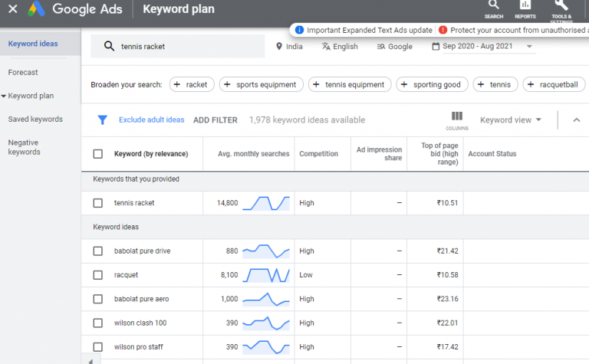
Task: Click the trend sparkline for babolat pure drive
Action: pyautogui.click(x=266, y=251)
